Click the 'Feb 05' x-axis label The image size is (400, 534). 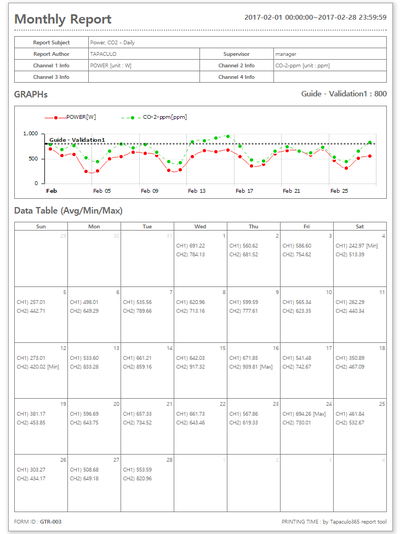click(102, 191)
